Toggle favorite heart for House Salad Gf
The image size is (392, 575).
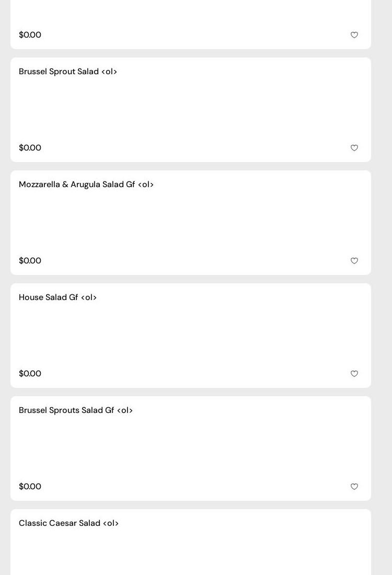(x=354, y=374)
